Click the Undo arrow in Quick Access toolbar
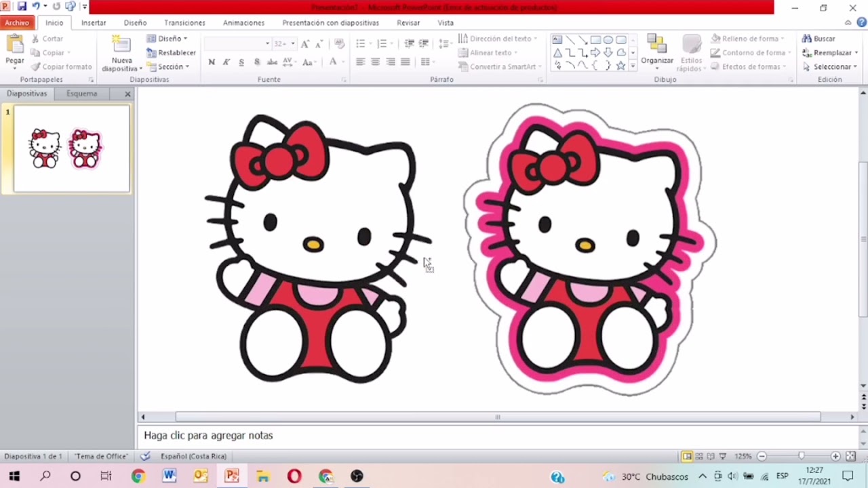 click(x=36, y=7)
